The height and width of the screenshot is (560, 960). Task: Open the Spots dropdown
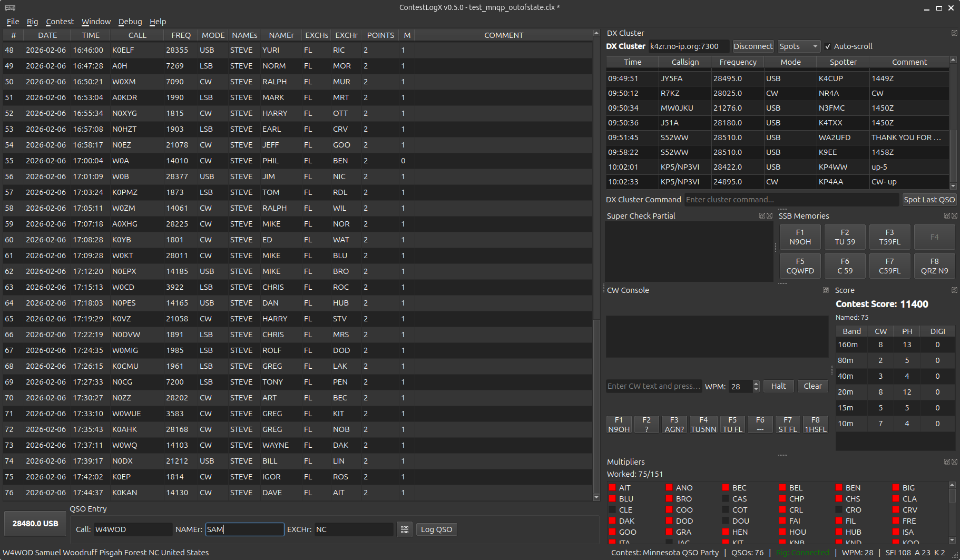(798, 46)
